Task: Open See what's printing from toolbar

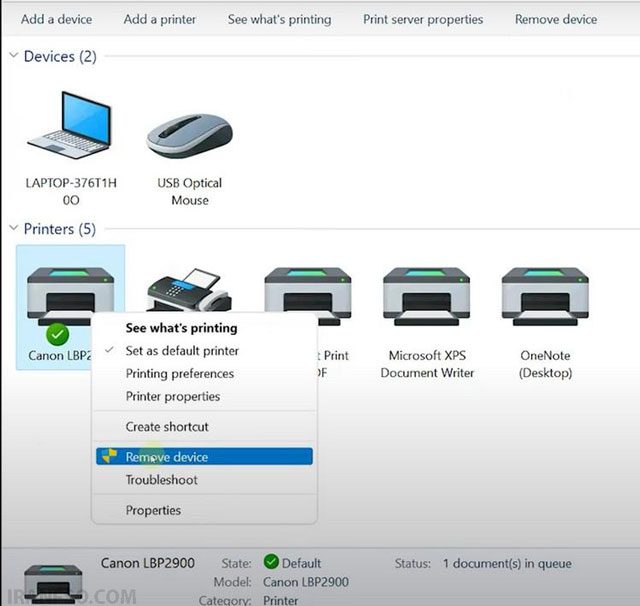Action: coord(280,19)
